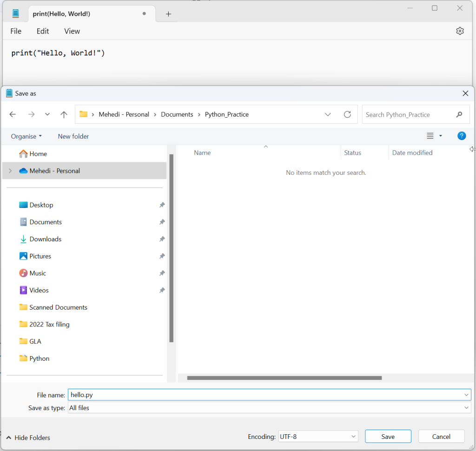476x451 pixels.
Task: Go back in Save as dialog
Action: click(13, 114)
